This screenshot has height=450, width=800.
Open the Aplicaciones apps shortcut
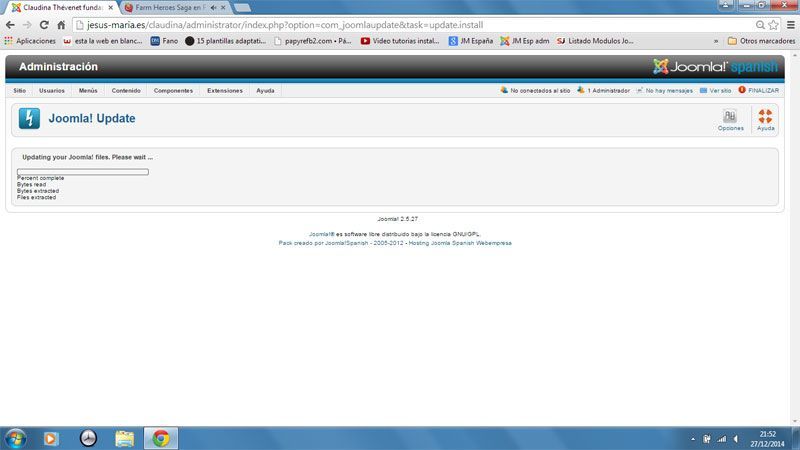[30, 41]
